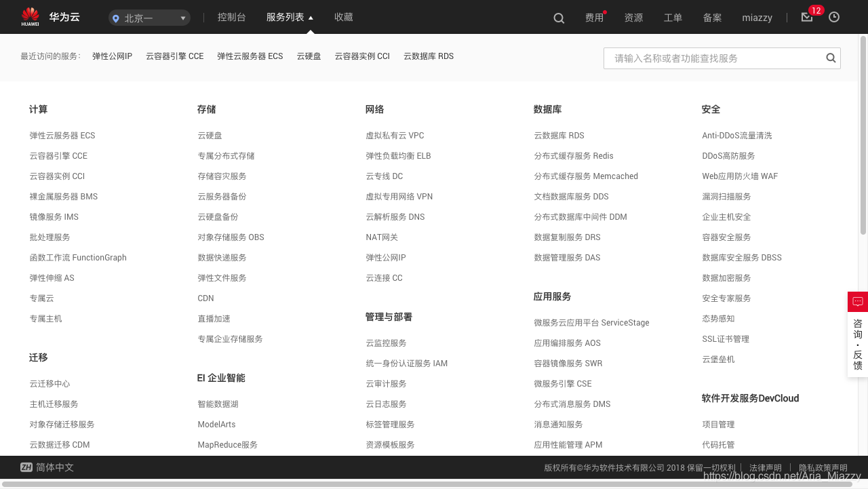The height and width of the screenshot is (489, 868).
Task: Open 法律声明 footer link
Action: 765,468
